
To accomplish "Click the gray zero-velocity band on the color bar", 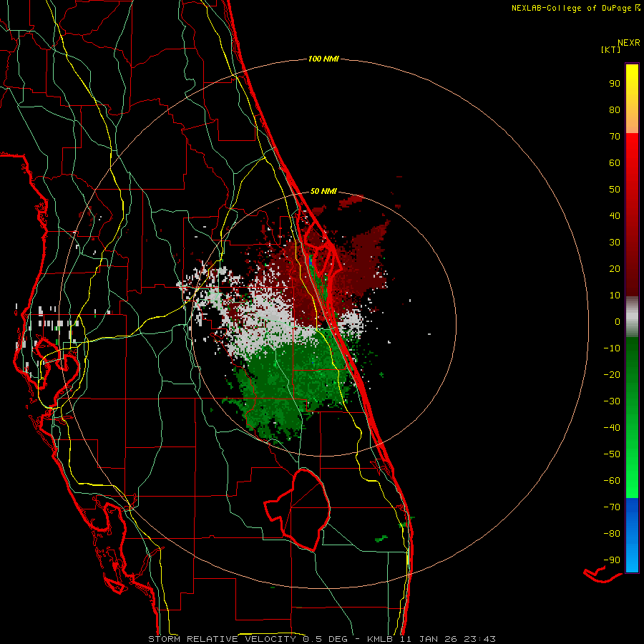I will pos(632,317).
